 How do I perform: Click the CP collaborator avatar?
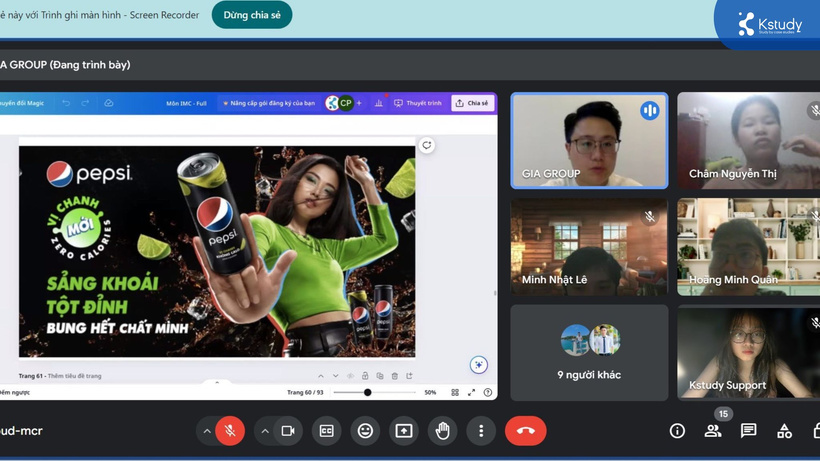[x=346, y=103]
